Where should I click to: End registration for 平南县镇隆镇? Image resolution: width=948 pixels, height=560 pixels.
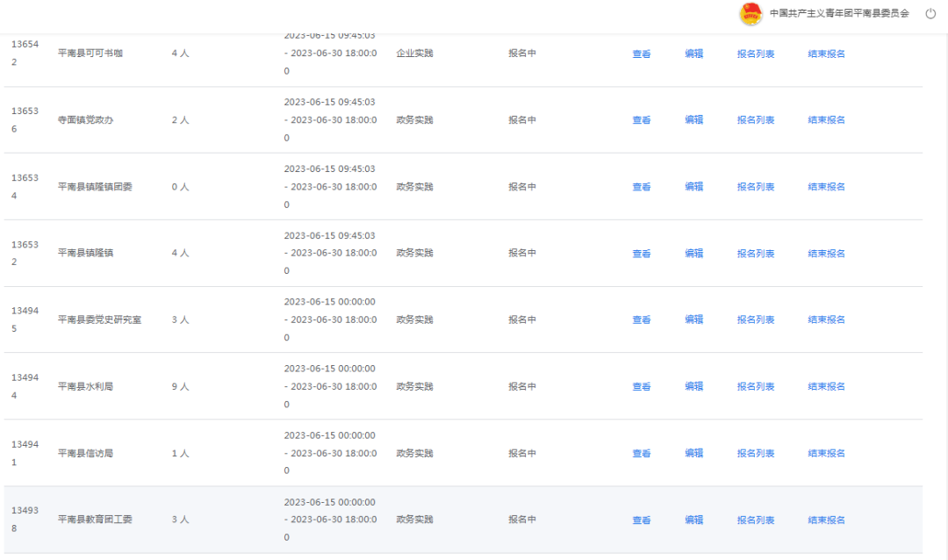826,254
